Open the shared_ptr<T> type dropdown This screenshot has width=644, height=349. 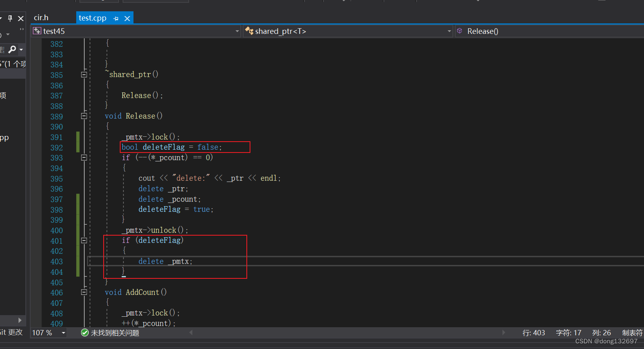click(449, 31)
